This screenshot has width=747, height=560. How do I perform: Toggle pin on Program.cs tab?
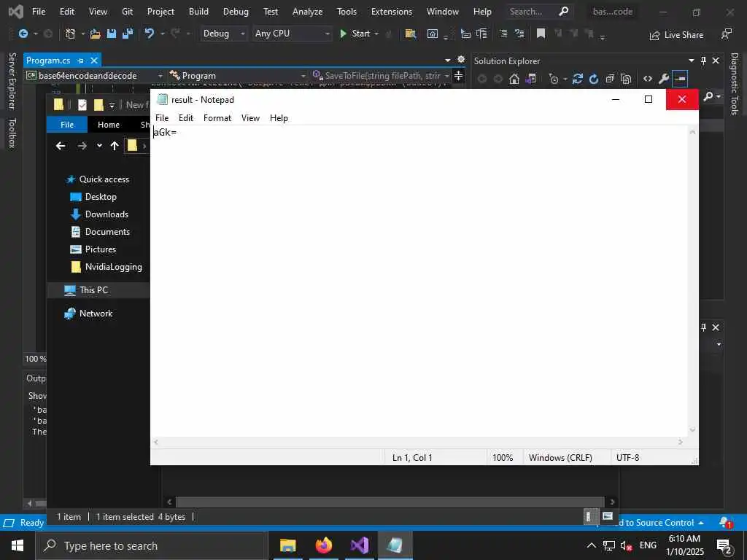click(80, 61)
